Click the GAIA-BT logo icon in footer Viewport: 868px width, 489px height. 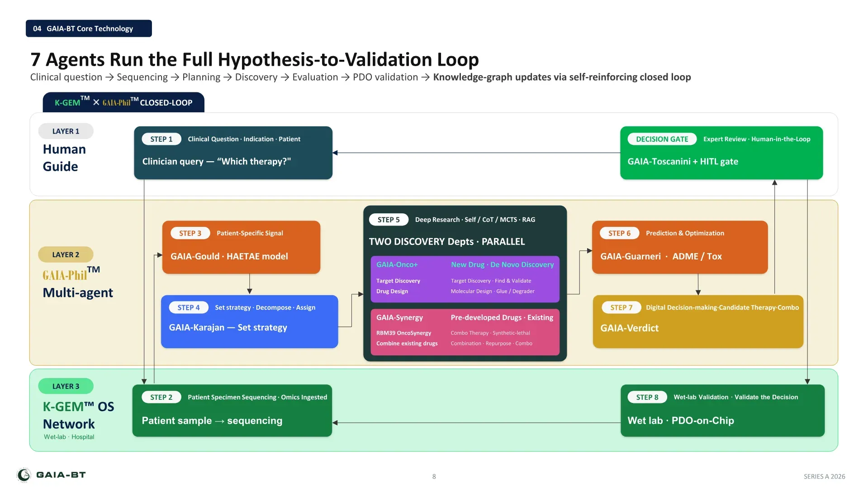tap(24, 475)
